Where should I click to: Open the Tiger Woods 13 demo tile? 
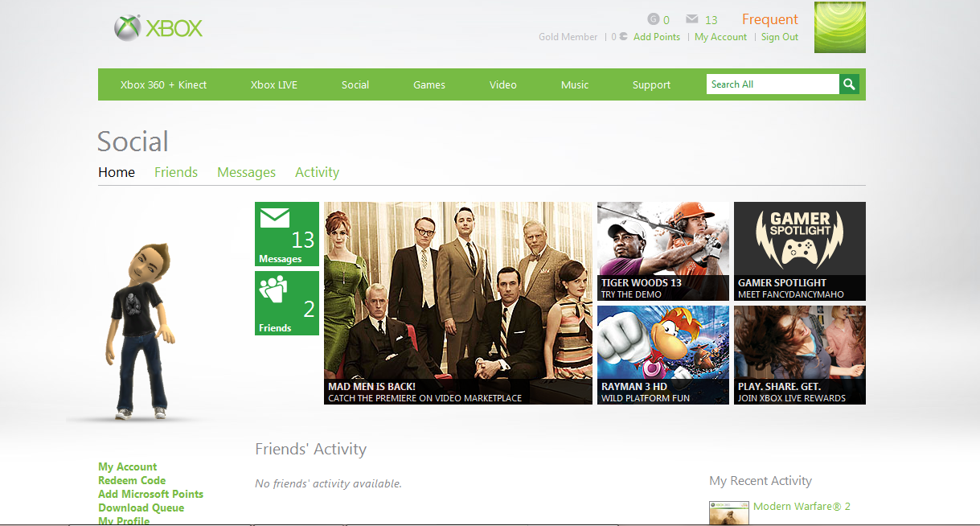(663, 251)
